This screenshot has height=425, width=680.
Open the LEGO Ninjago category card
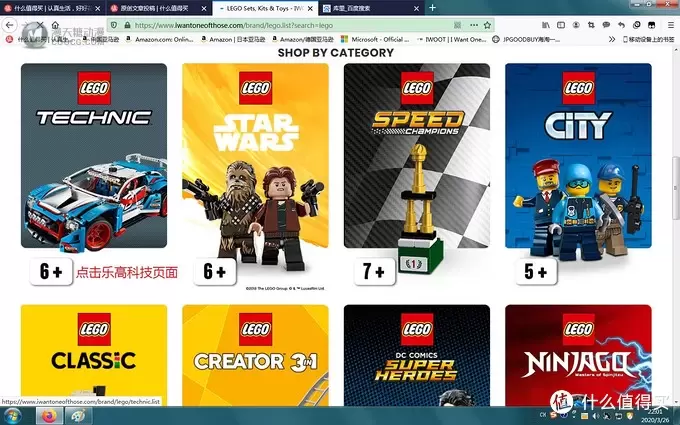tap(578, 355)
